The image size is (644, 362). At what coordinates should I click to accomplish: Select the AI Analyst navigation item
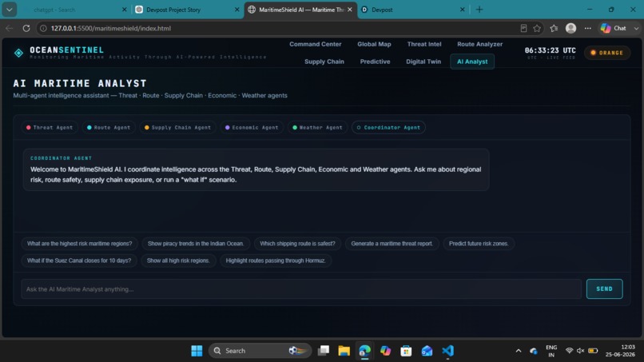472,62
